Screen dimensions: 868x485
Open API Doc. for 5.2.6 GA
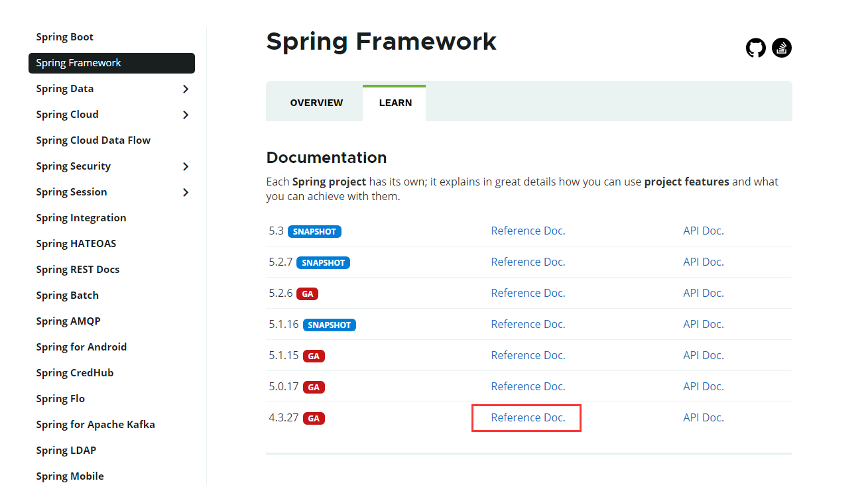[704, 294]
